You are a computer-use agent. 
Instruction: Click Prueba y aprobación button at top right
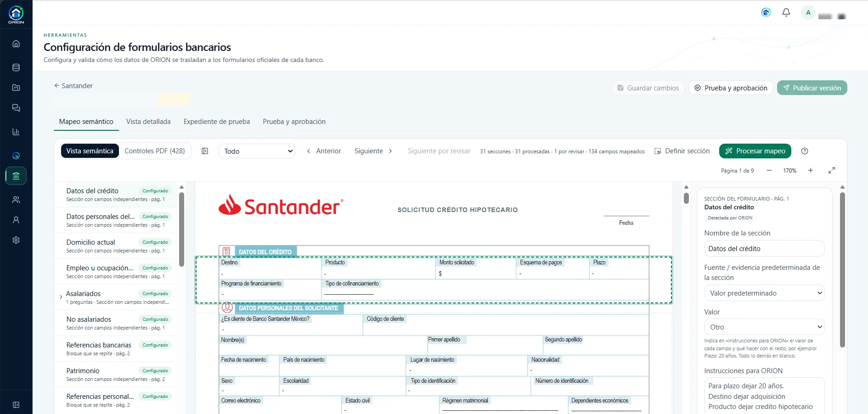(731, 88)
